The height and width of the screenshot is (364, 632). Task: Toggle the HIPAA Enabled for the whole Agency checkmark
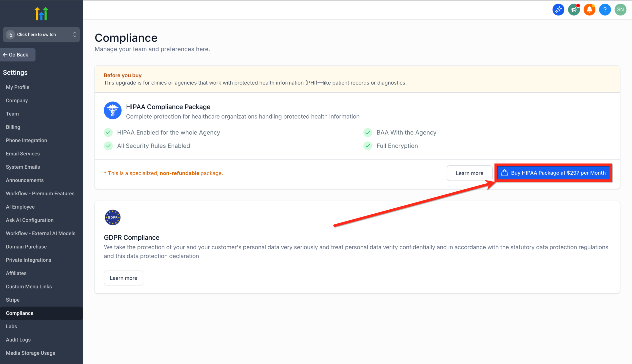click(x=108, y=132)
